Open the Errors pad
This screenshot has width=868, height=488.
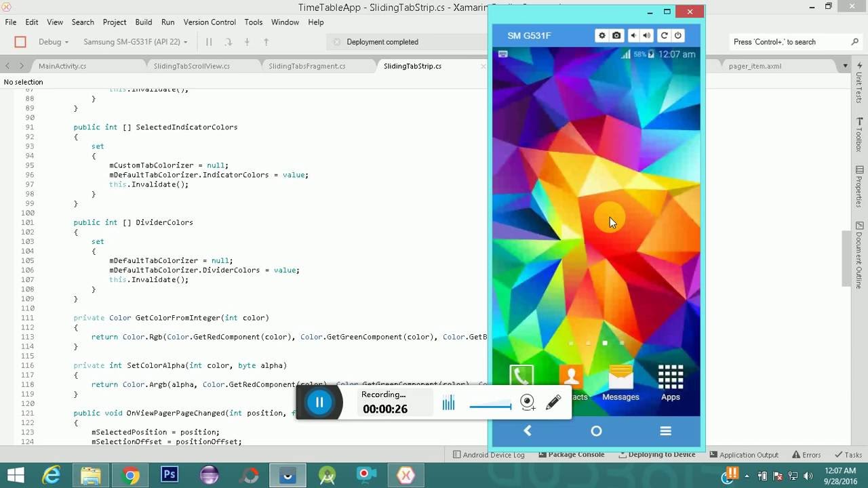806,455
